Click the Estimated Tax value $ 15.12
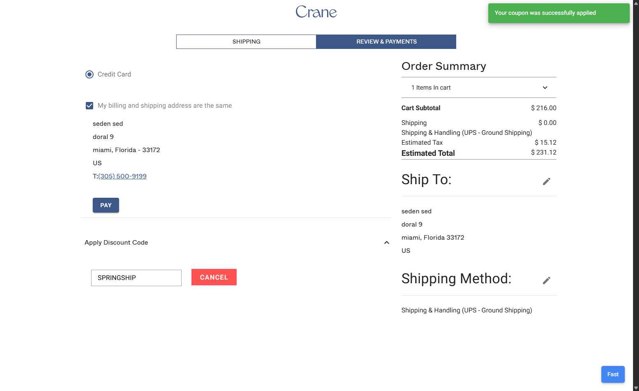Viewport: 639px width, 391px height. (x=545, y=143)
